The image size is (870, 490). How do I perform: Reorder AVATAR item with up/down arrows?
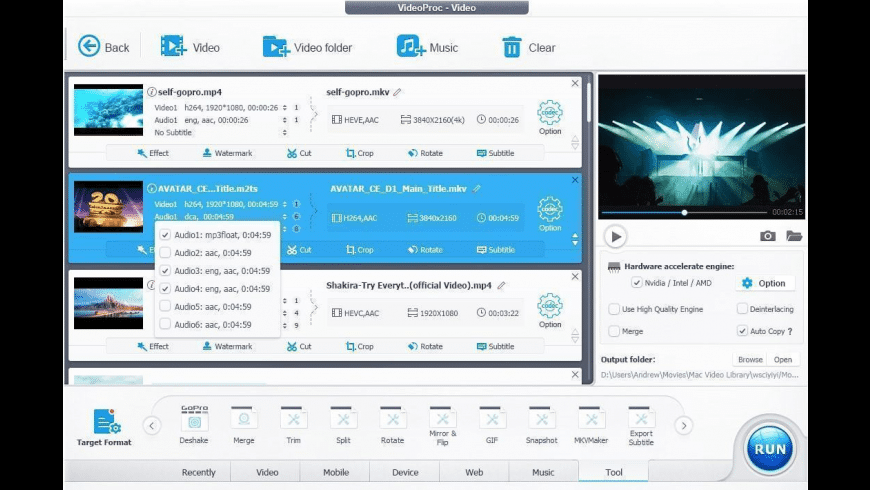click(575, 239)
